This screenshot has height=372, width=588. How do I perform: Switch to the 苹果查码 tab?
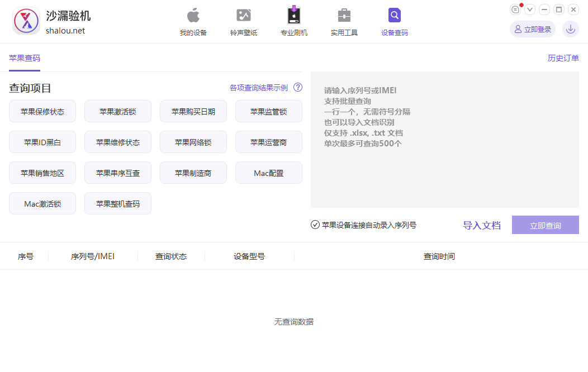coord(25,58)
